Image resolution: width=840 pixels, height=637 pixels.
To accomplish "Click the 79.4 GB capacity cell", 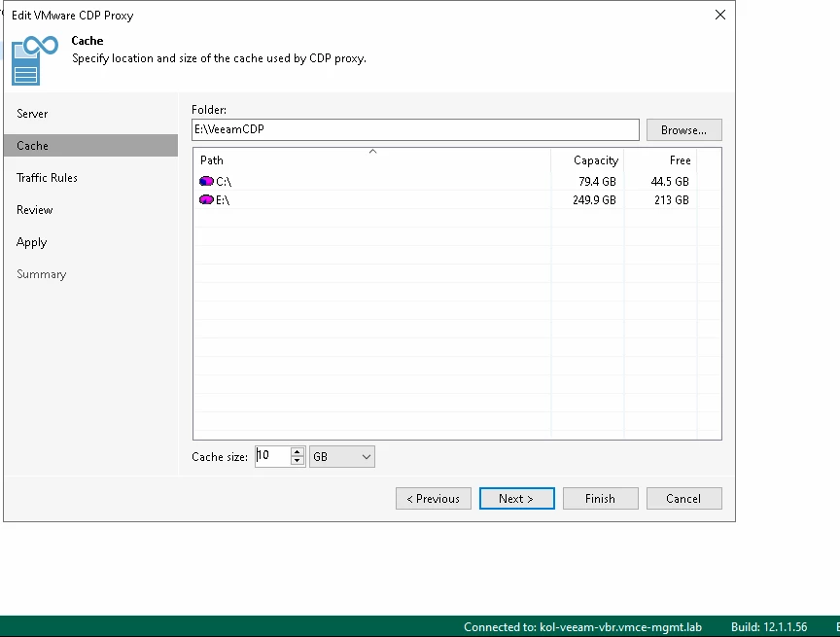I will 597,182.
